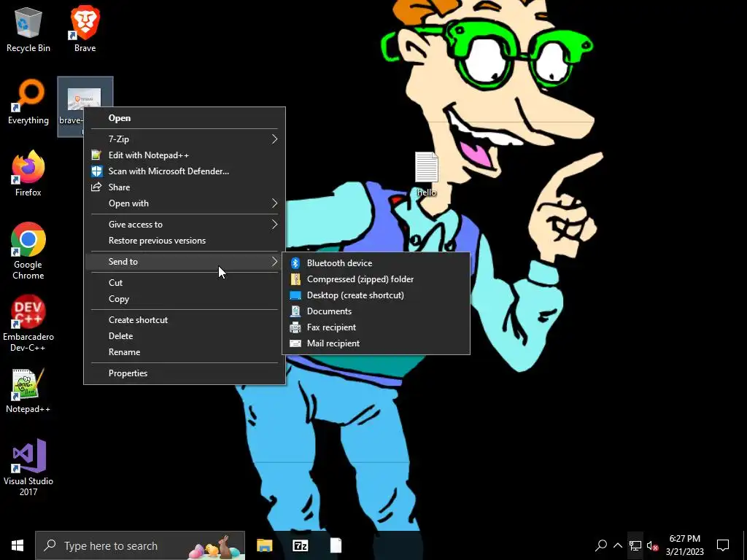Click the taskbar search box
This screenshot has height=560, width=747.
point(140,545)
